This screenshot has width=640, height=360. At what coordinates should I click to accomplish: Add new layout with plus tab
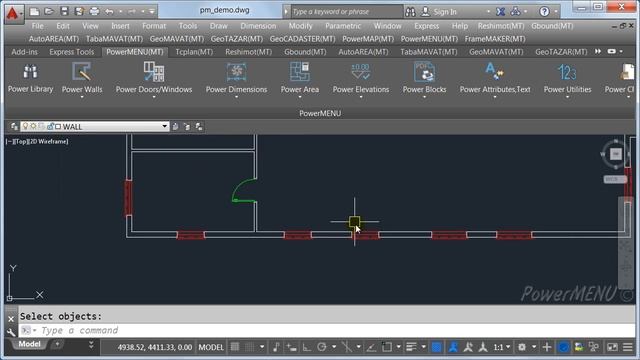coord(58,344)
